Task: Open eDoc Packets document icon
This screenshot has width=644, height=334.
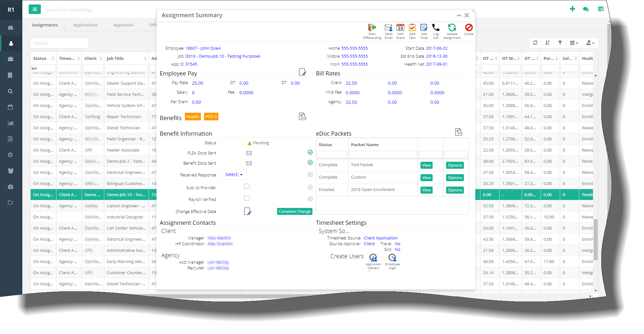Action: tap(458, 132)
